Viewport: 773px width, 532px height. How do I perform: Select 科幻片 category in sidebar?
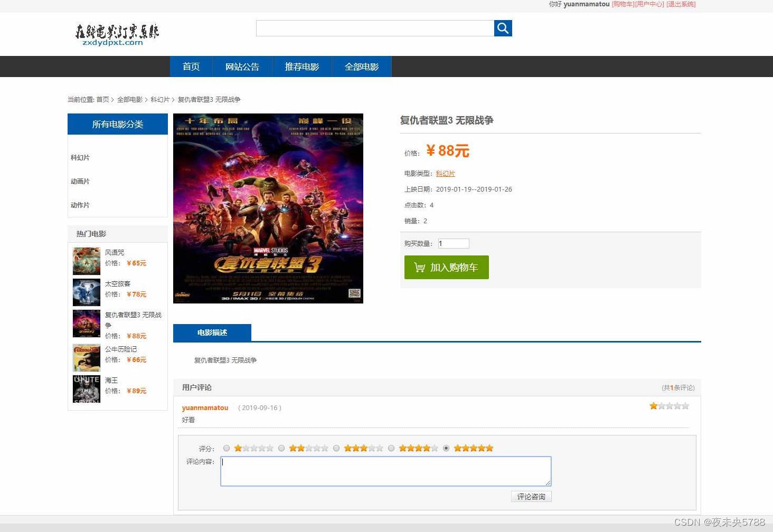tap(80, 157)
